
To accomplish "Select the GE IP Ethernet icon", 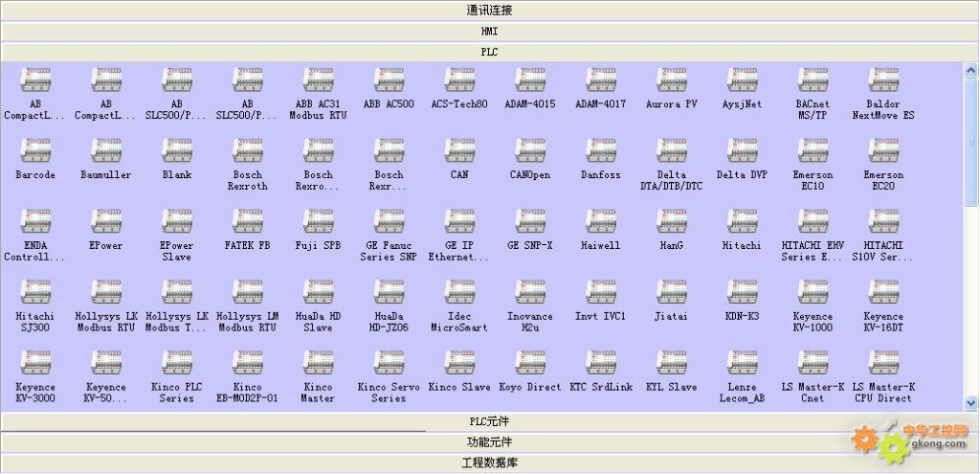I will 459,221.
